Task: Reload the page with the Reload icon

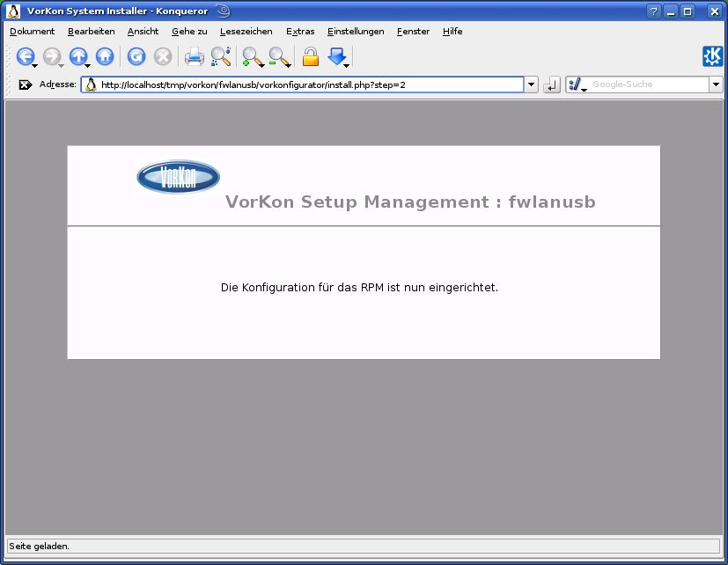Action: pos(136,56)
